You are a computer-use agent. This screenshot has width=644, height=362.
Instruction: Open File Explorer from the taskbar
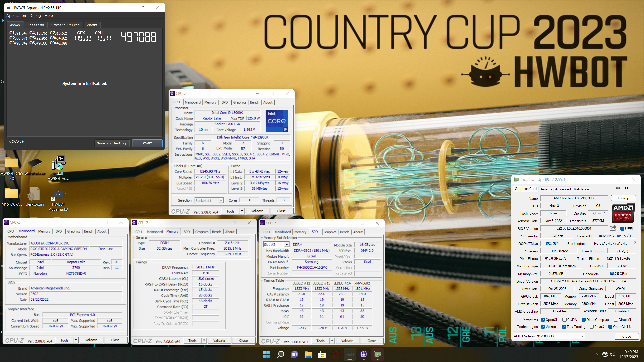308,354
